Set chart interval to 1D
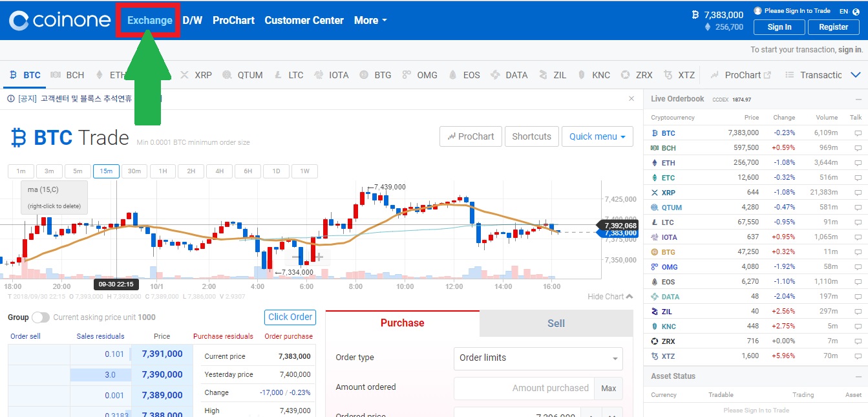The height and width of the screenshot is (417, 868). tap(276, 171)
